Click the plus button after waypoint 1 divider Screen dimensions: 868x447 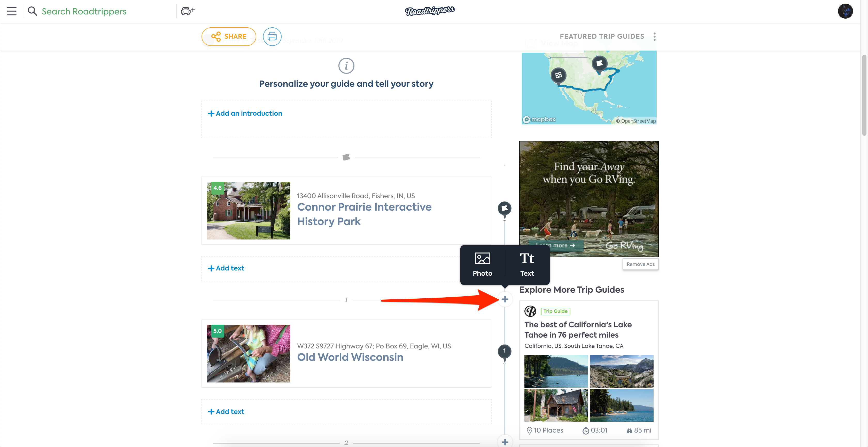tap(505, 299)
